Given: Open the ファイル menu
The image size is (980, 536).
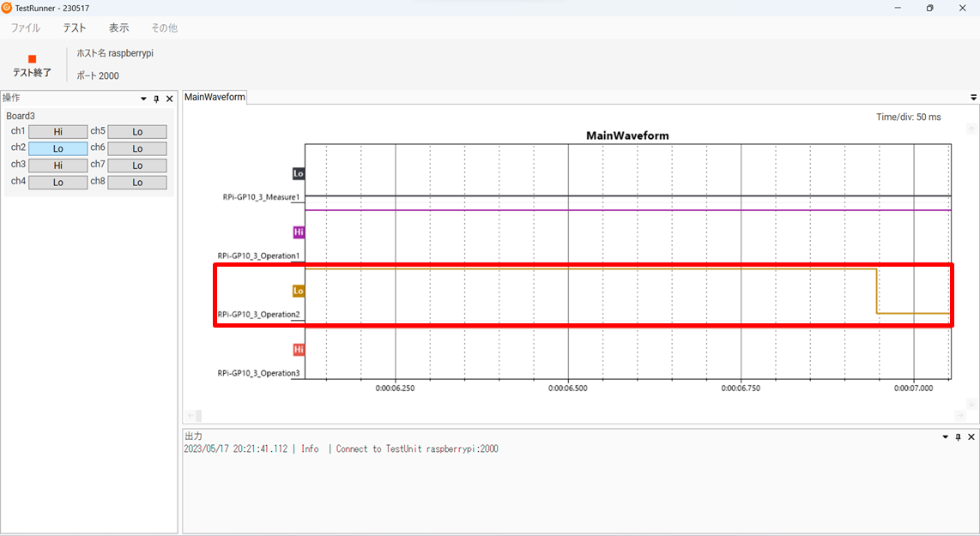Looking at the screenshot, I should click(x=25, y=27).
